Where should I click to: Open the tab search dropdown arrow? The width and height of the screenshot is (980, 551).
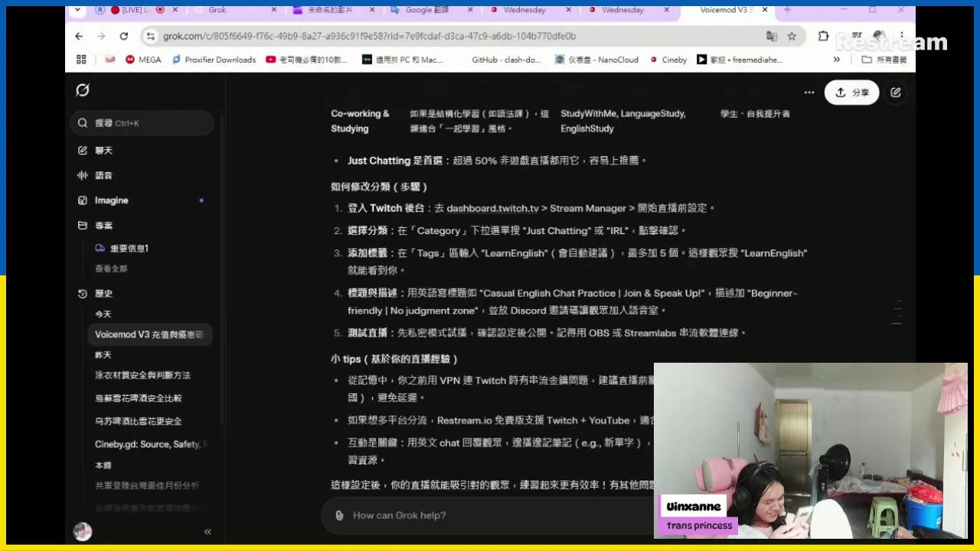coord(76,10)
